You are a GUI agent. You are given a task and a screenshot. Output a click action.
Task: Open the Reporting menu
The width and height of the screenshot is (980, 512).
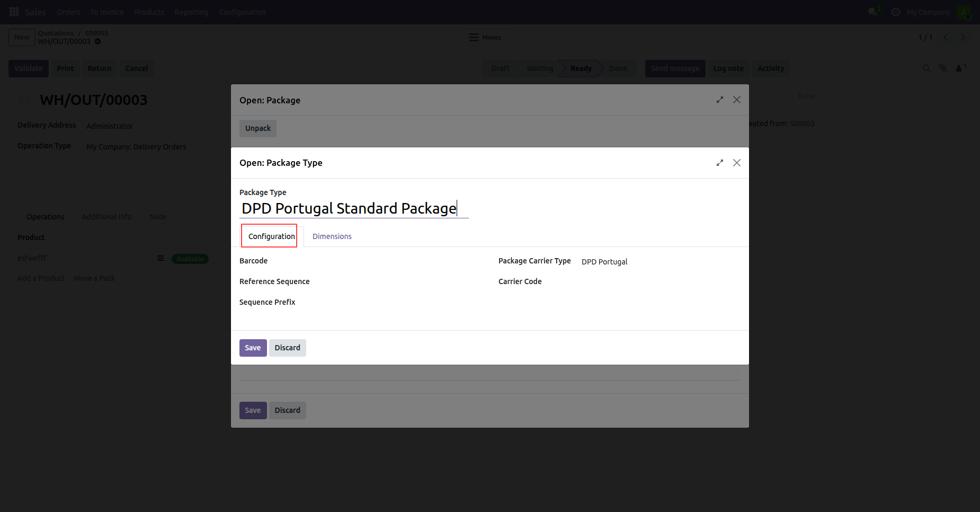click(x=192, y=12)
